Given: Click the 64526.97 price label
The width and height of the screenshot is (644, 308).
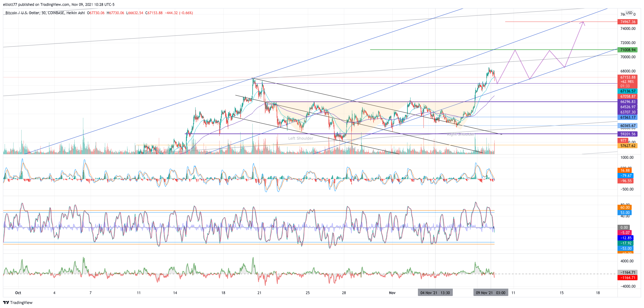Looking at the screenshot, I should (628, 107).
